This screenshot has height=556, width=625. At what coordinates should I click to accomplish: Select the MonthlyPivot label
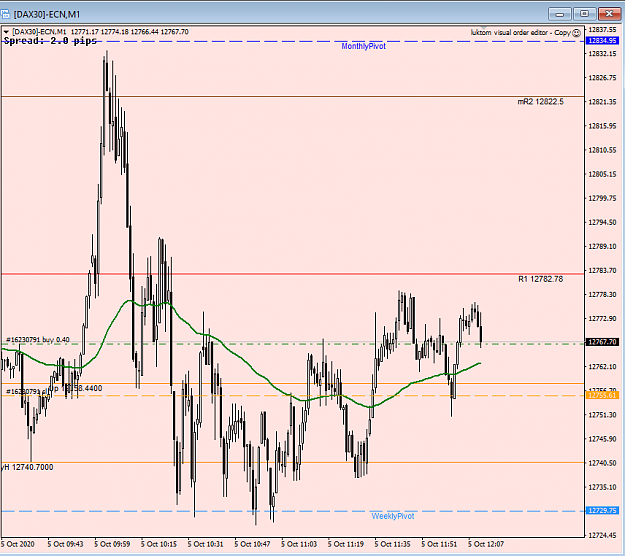click(x=364, y=46)
